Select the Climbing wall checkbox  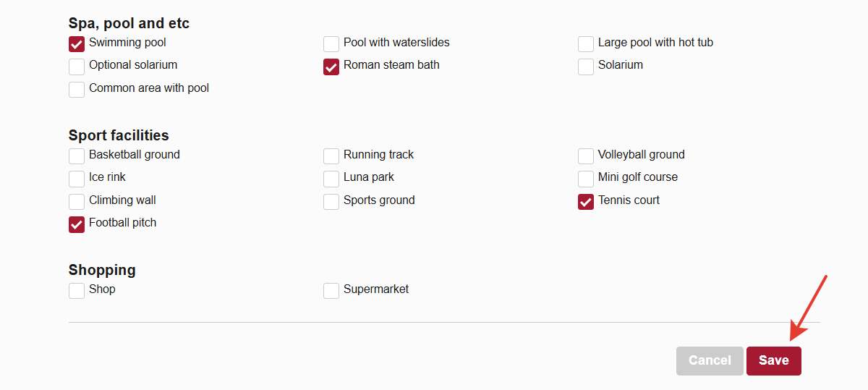click(x=77, y=202)
